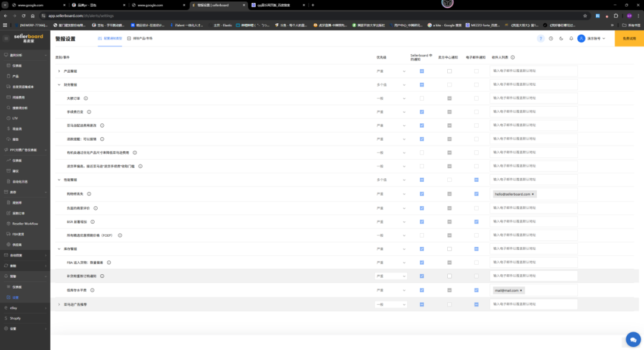Screen dimensions: 644x350
Task: Click the info icon next to 负面的商家评价
Action: (95, 208)
